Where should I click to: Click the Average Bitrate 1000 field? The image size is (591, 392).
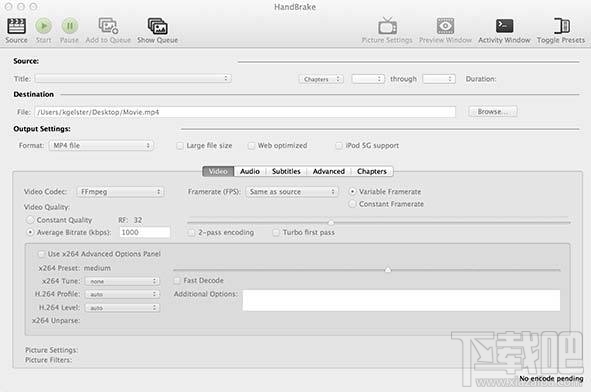tap(145, 232)
